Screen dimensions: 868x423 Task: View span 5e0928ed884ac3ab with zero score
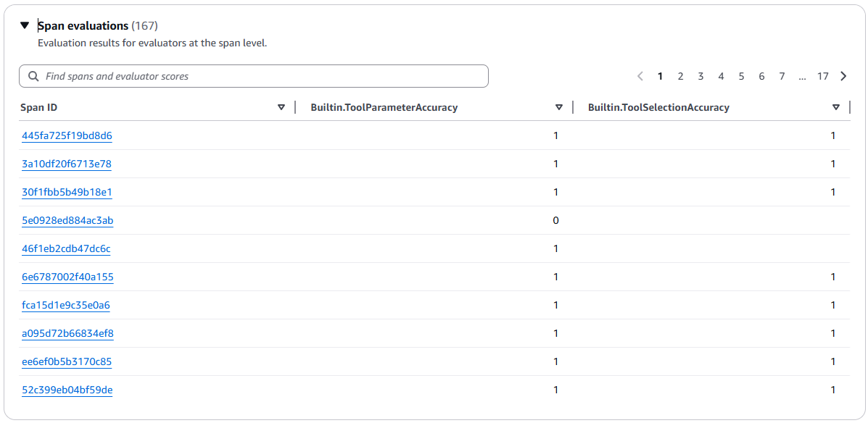coord(66,220)
